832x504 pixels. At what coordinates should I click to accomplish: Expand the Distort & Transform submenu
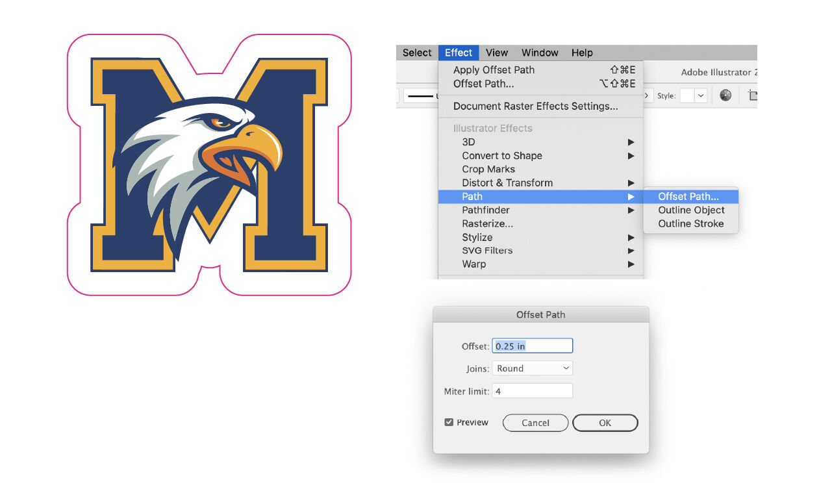pyautogui.click(x=540, y=183)
